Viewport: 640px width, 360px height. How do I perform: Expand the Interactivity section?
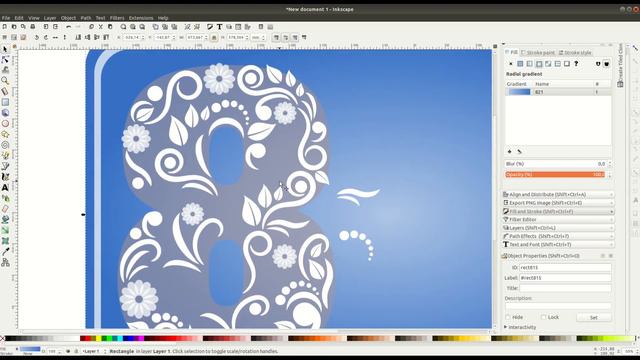point(520,327)
